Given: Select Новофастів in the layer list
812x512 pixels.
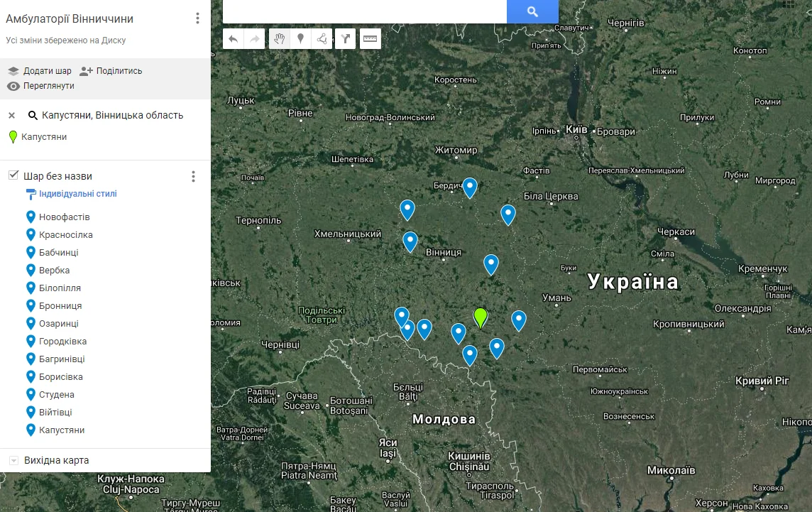Looking at the screenshot, I should (64, 217).
